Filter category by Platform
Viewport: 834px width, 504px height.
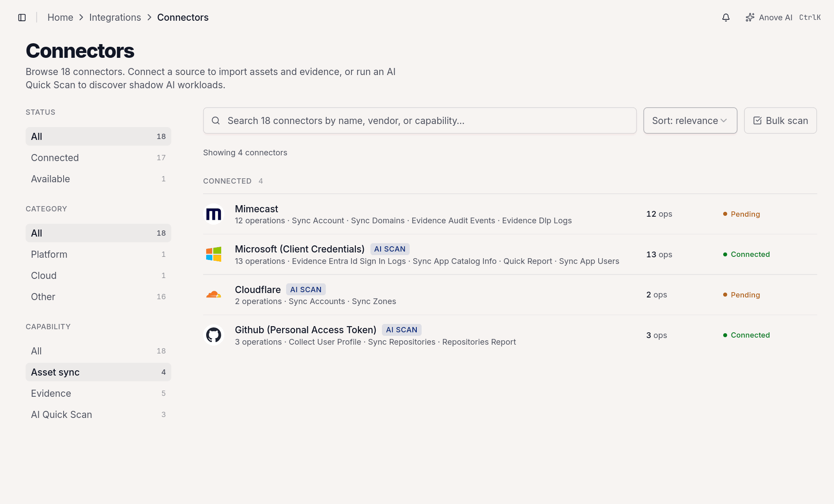tap(98, 254)
